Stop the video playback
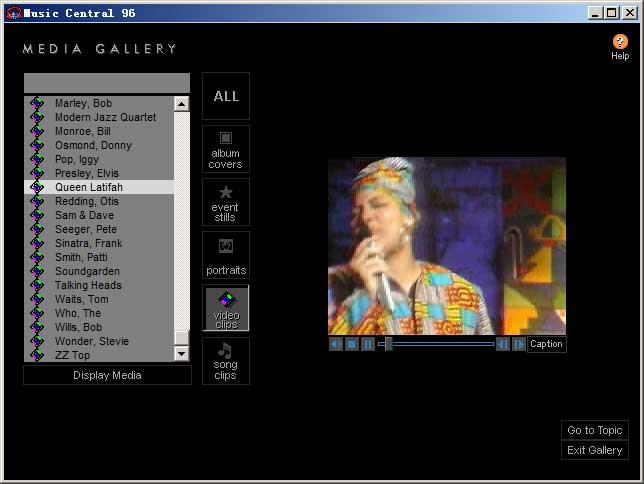The width and height of the screenshot is (644, 484). tap(352, 344)
